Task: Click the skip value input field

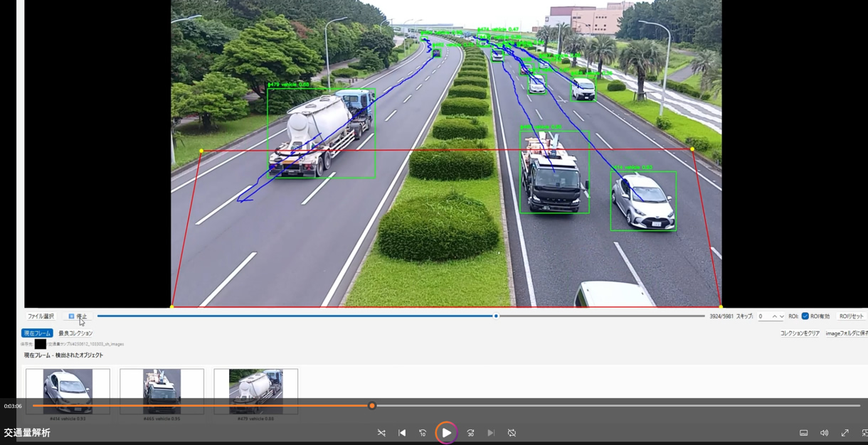Action: (763, 316)
